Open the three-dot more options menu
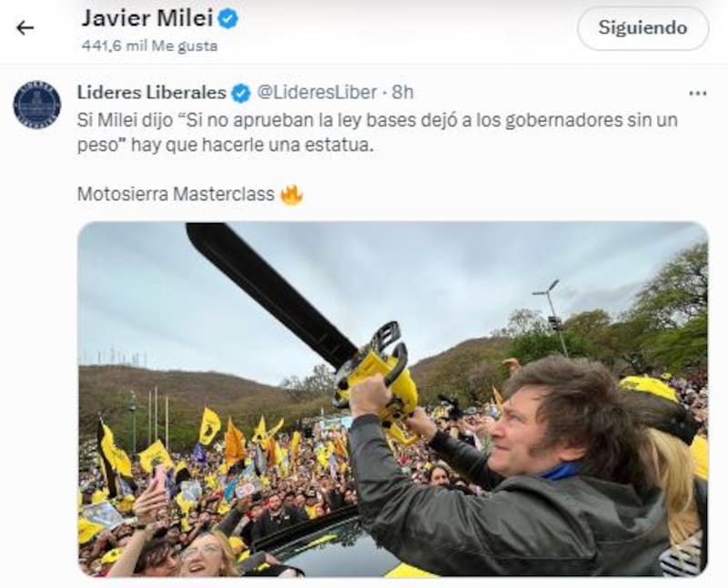This screenshot has width=728, height=588. [x=698, y=94]
